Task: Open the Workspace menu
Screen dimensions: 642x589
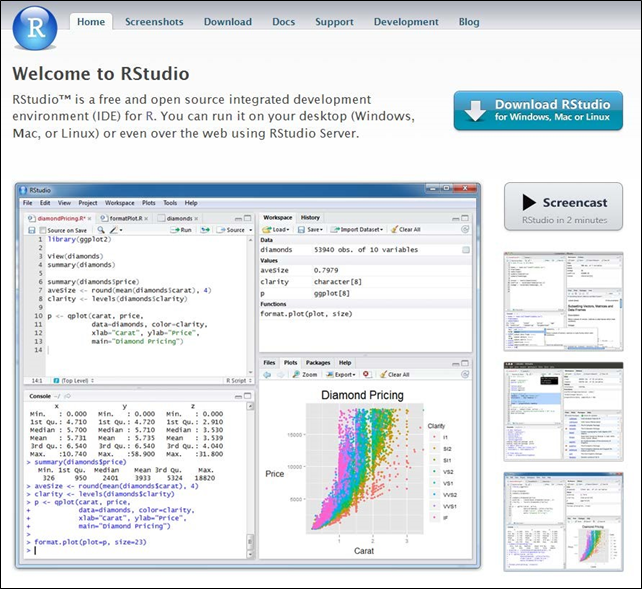Action: 120,203
